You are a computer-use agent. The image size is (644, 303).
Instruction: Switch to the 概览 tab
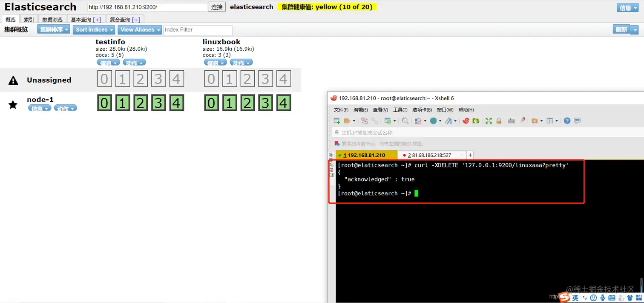pyautogui.click(x=10, y=19)
